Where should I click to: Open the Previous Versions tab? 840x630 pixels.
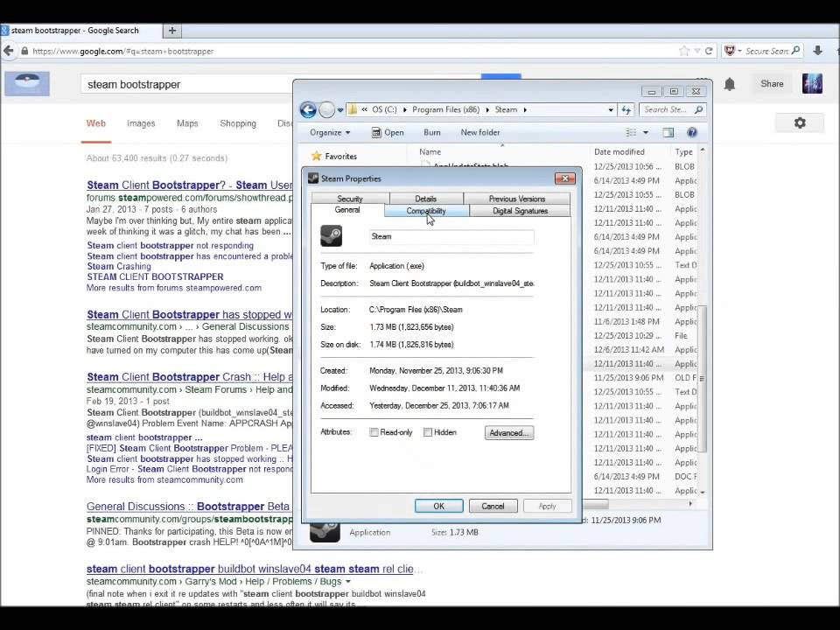pos(517,199)
